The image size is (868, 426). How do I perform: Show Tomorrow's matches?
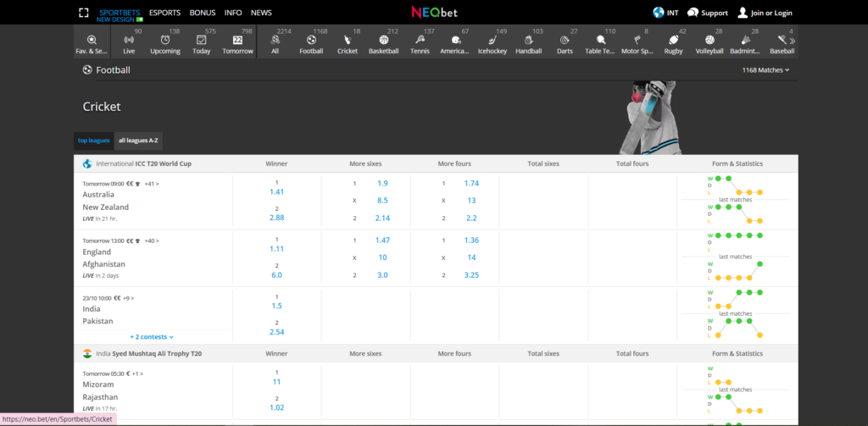(x=237, y=42)
